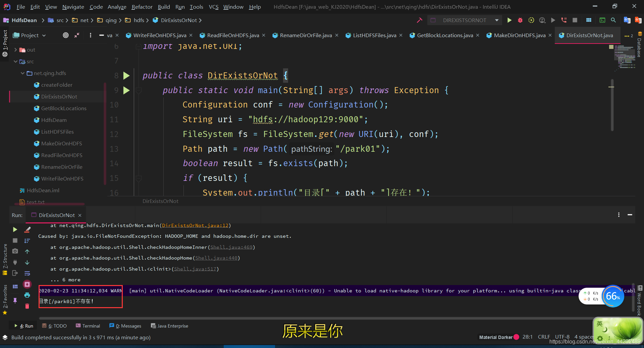Open the File menu
This screenshot has width=644, height=348.
pyautogui.click(x=21, y=7)
